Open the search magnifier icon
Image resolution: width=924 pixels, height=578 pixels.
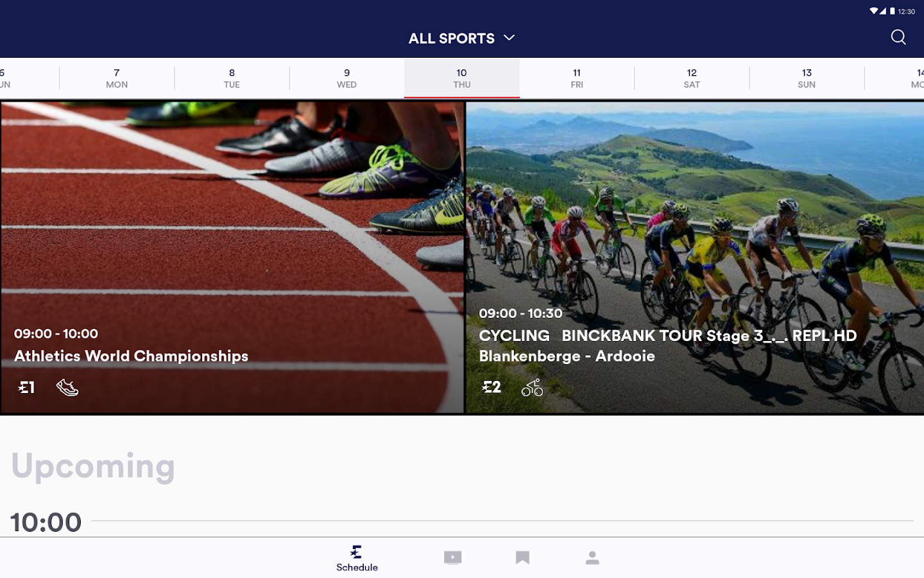[x=898, y=37]
